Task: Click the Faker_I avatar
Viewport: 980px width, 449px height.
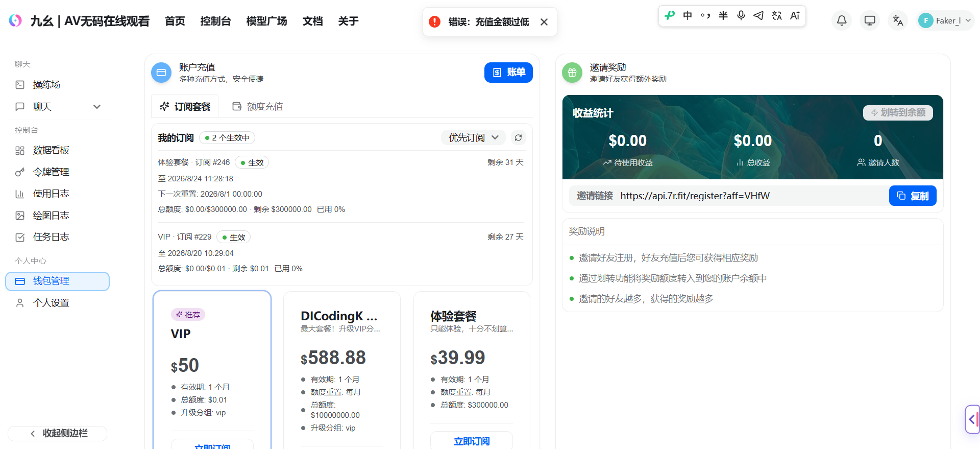Action: tap(925, 20)
